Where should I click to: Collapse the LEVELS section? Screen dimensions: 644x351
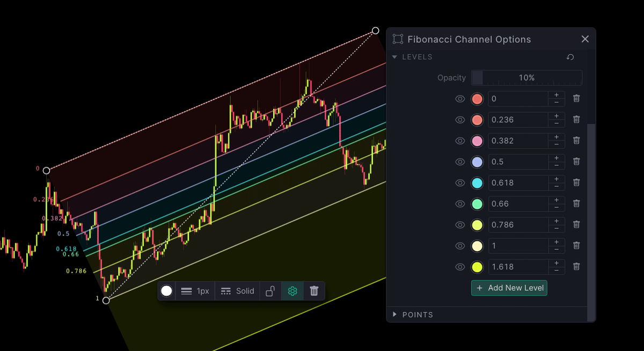[412, 57]
